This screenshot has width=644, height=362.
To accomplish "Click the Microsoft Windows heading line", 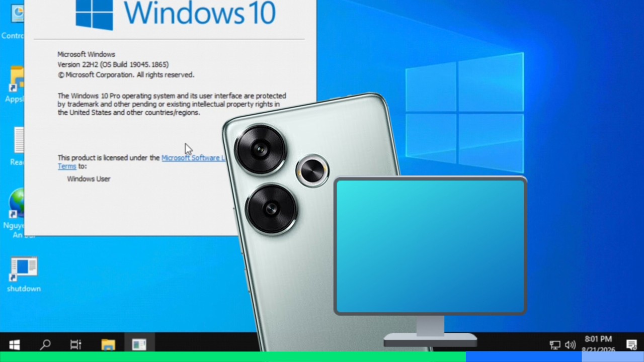I will tap(86, 54).
